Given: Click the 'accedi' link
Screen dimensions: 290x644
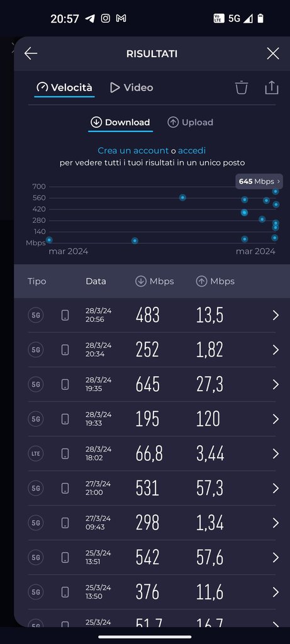Looking at the screenshot, I should click(x=192, y=151).
